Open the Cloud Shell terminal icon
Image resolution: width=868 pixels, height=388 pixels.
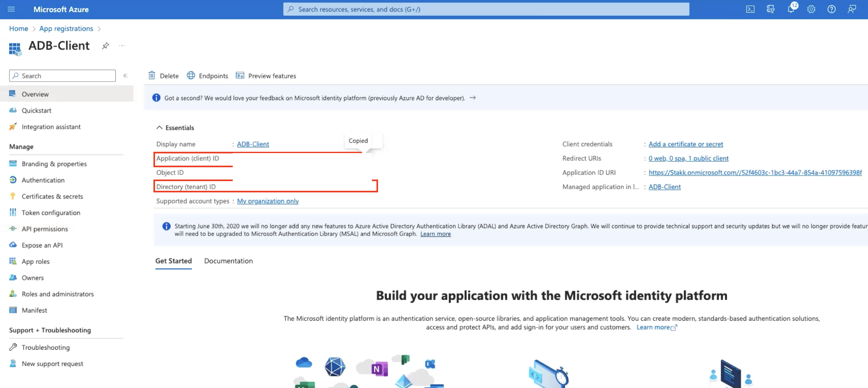click(751, 9)
